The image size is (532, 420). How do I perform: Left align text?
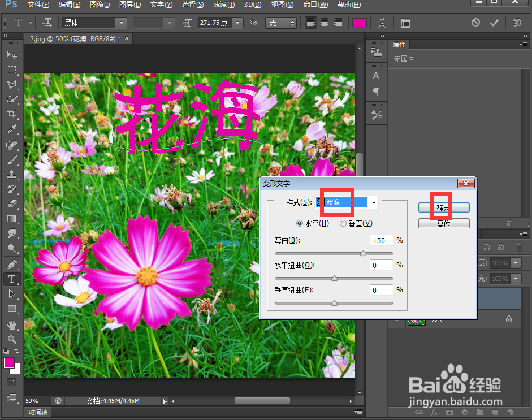310,23
